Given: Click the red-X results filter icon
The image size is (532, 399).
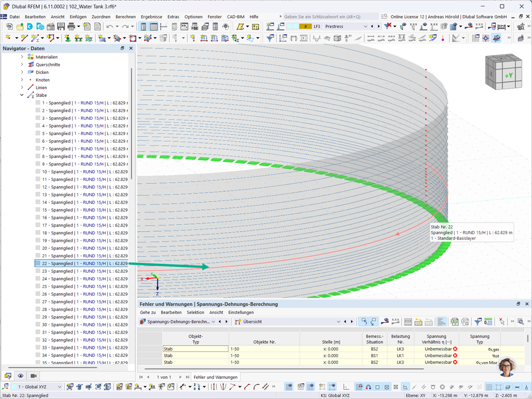Looking at the screenshot, I should 388,26.
